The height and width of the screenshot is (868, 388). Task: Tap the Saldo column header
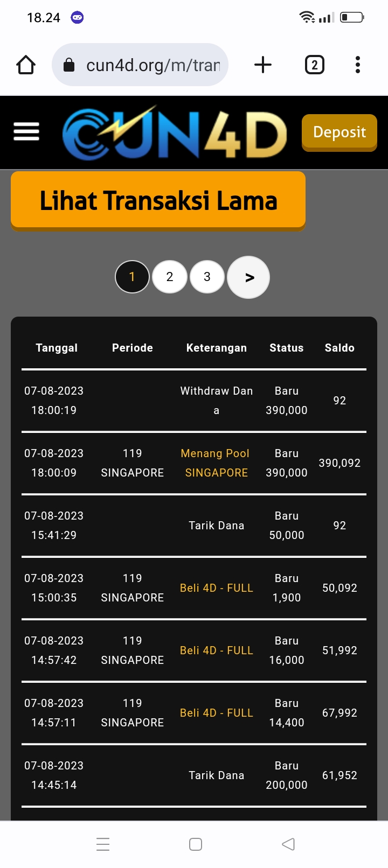point(339,348)
